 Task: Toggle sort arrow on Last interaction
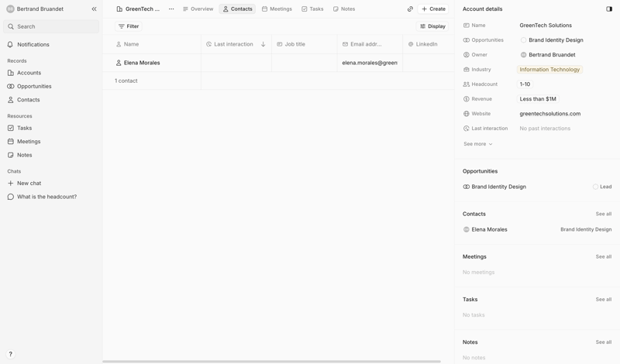click(263, 44)
